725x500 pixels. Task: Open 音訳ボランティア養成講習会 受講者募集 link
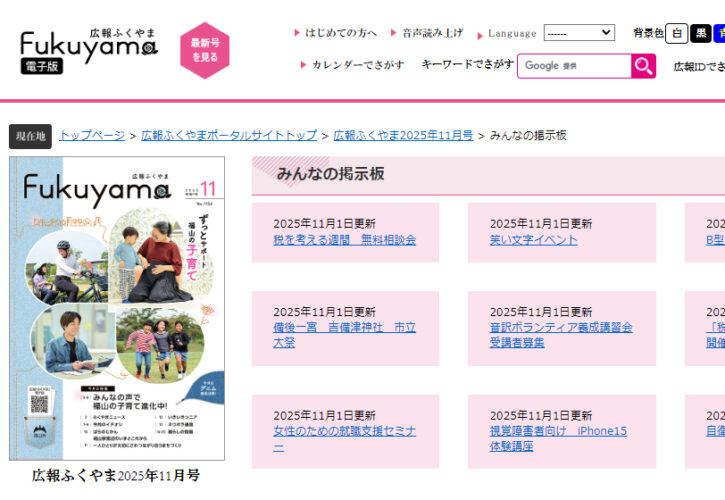(x=561, y=335)
